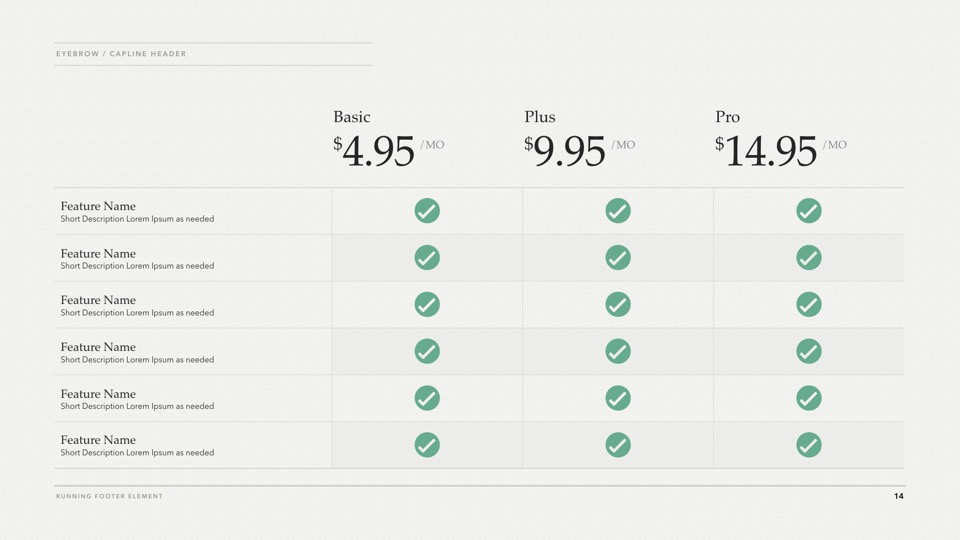Viewport: 960px width, 540px height.
Task: Click the Plus checkmark in second feature row
Action: (x=618, y=258)
